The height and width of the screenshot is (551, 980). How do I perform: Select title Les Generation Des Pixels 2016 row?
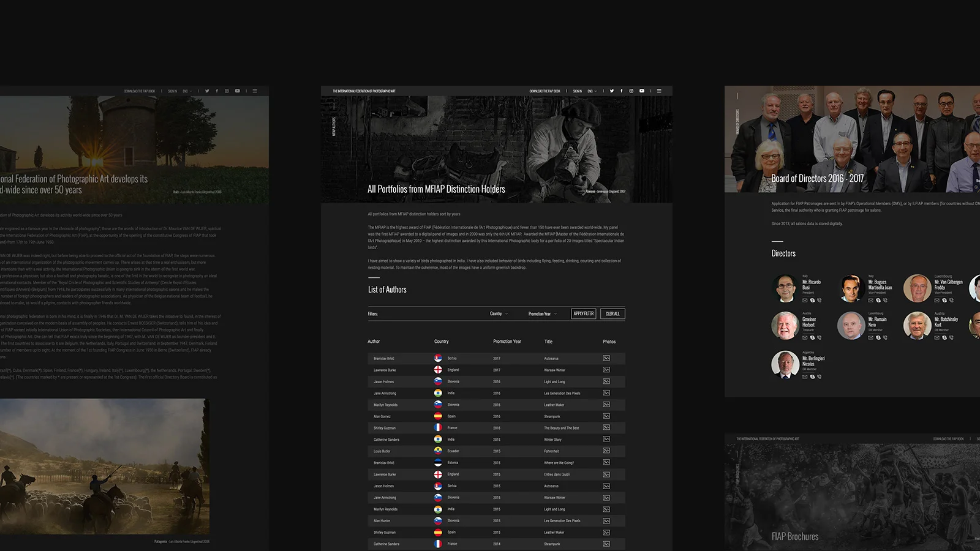coord(562,393)
